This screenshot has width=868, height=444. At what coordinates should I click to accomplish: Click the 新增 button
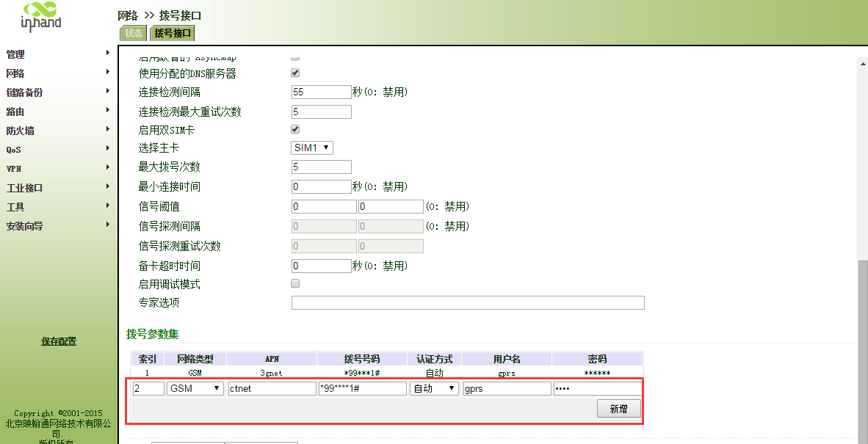coord(618,408)
